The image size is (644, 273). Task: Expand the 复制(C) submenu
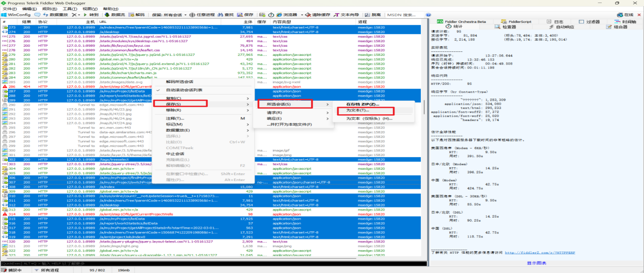(x=203, y=98)
